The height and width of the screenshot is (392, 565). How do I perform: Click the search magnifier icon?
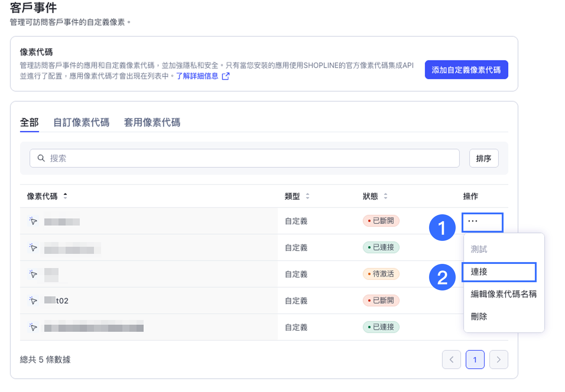[x=41, y=158]
